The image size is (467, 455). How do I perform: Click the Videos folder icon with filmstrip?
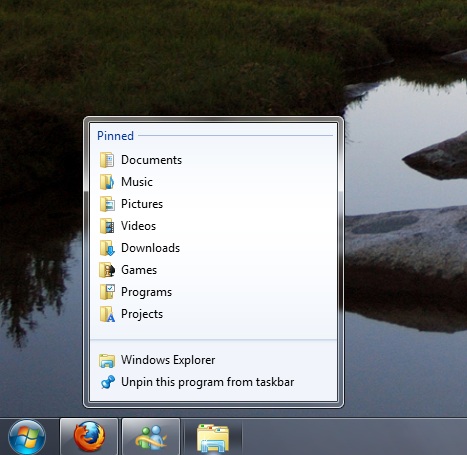pos(107,226)
